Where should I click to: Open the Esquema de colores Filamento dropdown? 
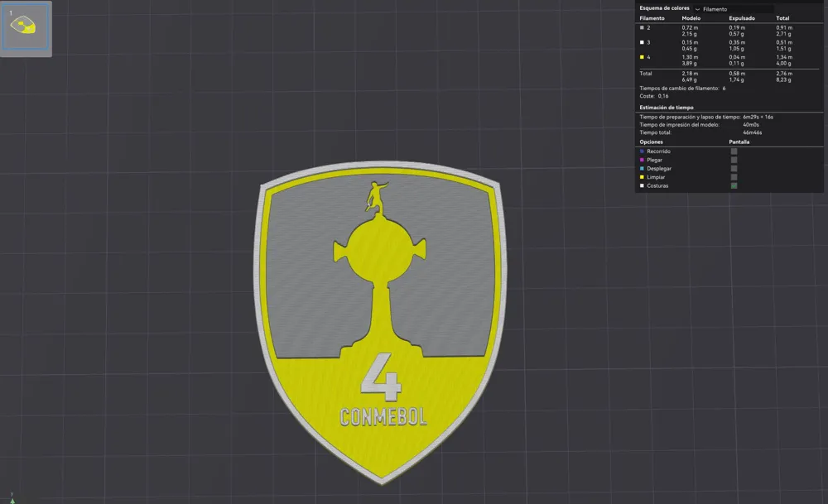[734, 9]
